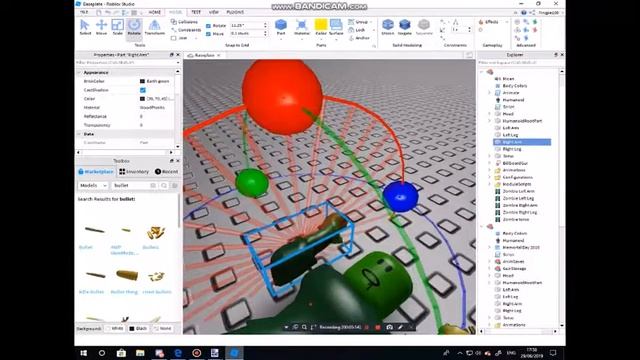The height and width of the screenshot is (360, 640).
Task: Launch Edge browser from taskbar
Action: point(178,353)
